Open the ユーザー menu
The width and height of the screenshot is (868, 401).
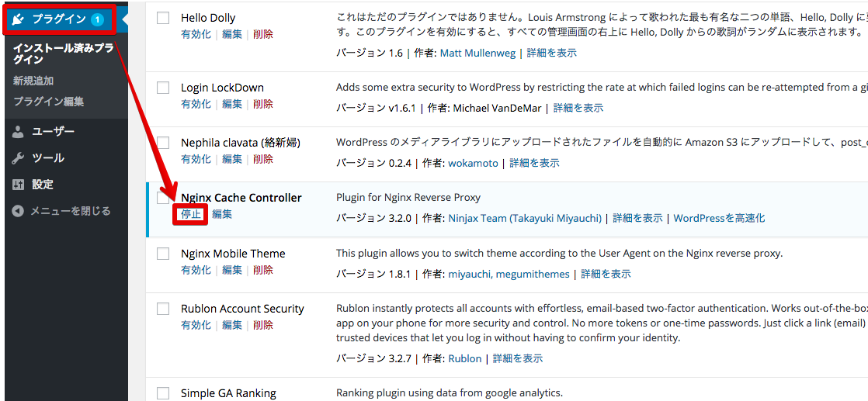pyautogui.click(x=53, y=132)
